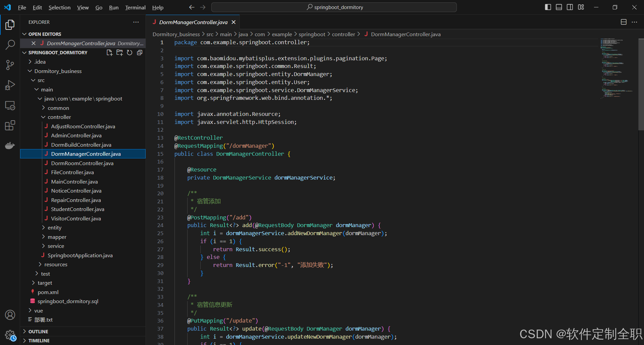This screenshot has width=644, height=345.
Task: Select the DormManagerController.java editor tab
Action: coord(193,22)
